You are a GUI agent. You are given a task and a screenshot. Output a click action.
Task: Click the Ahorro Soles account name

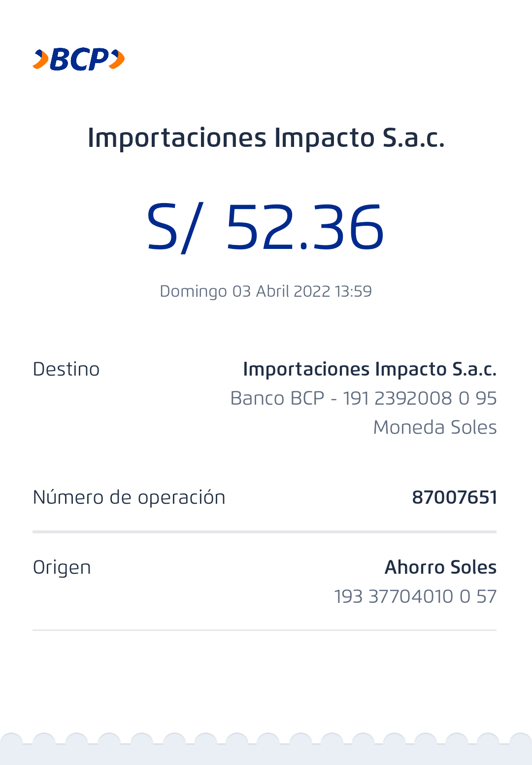pyautogui.click(x=440, y=567)
